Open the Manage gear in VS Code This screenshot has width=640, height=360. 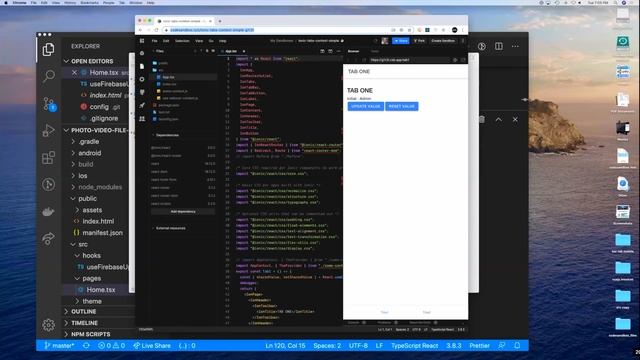48,325
